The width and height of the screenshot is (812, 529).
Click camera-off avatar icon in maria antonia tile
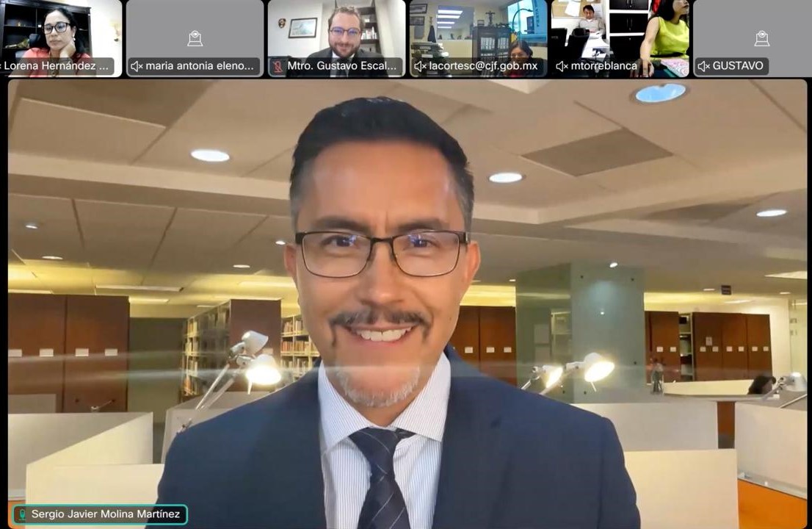coord(195,38)
